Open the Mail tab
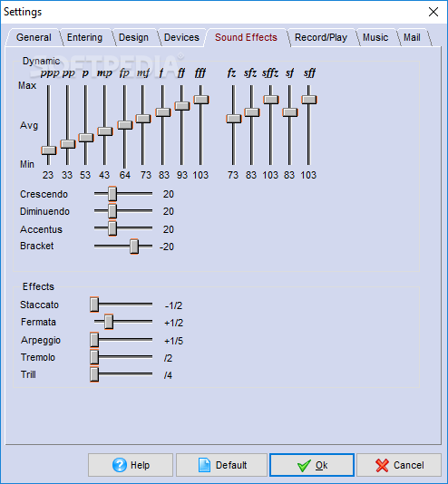 [412, 37]
